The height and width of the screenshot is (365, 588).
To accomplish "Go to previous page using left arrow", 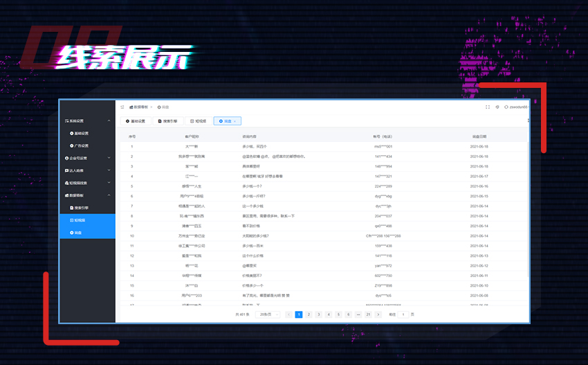I will pos(288,314).
